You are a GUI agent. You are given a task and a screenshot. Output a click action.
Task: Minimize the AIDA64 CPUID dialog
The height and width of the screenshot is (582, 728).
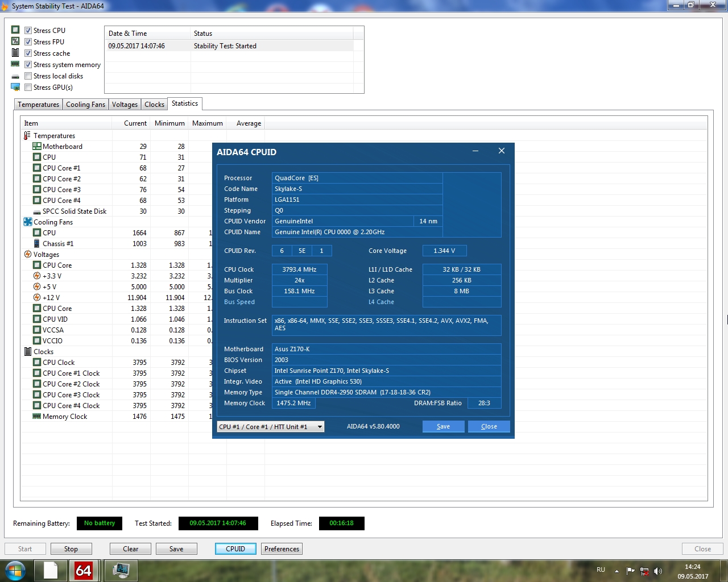tap(475, 151)
